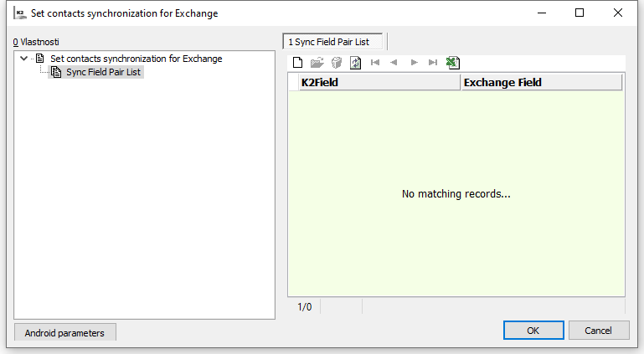Click the Cancel button
Image resolution: width=644 pixels, height=354 pixels.
pos(599,331)
